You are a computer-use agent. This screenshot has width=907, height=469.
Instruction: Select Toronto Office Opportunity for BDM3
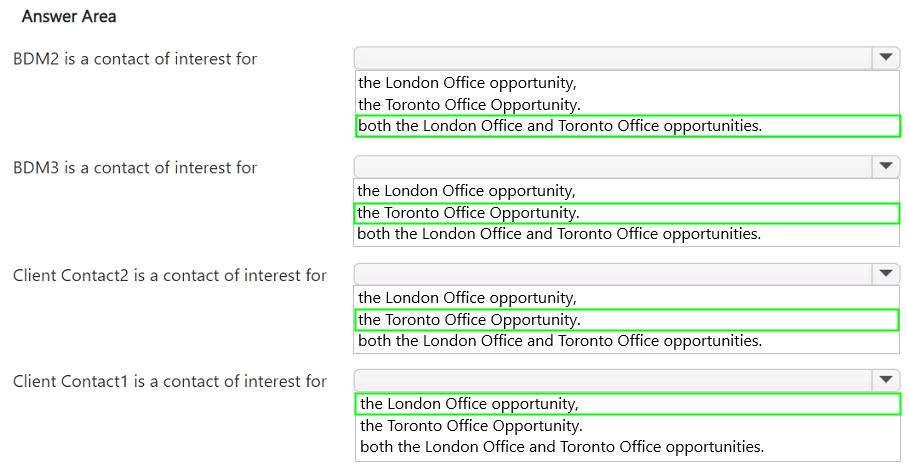(x=469, y=213)
